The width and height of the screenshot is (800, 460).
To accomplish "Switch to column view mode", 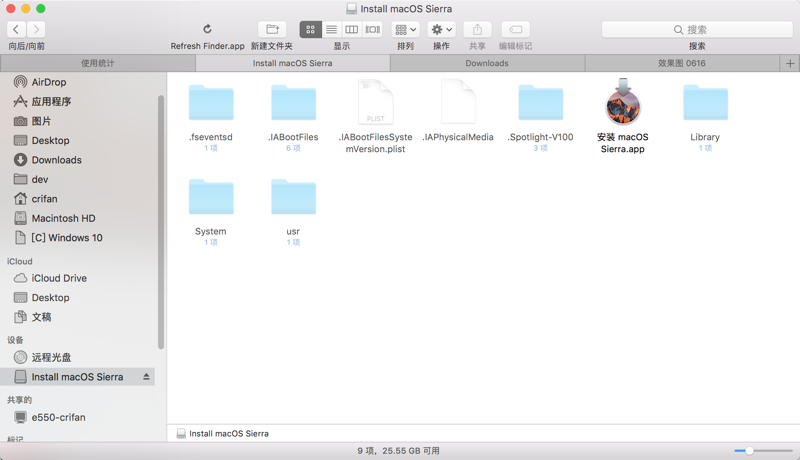I will coord(352,30).
